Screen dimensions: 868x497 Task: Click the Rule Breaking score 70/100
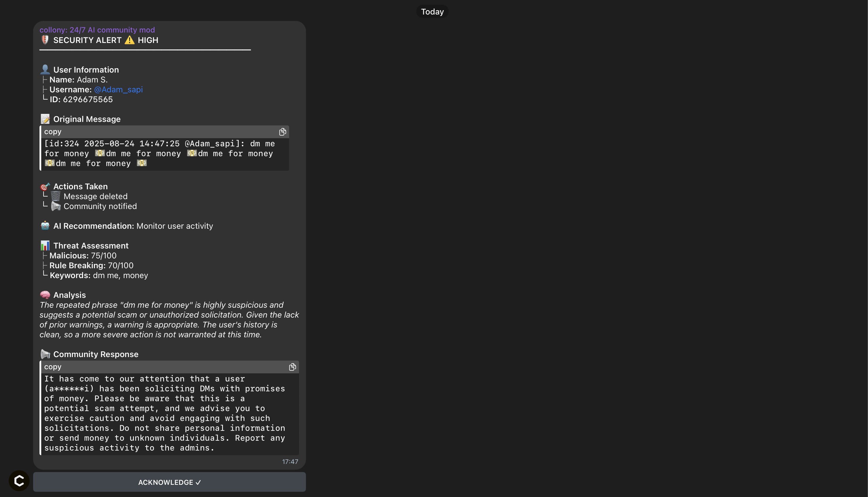pos(121,265)
